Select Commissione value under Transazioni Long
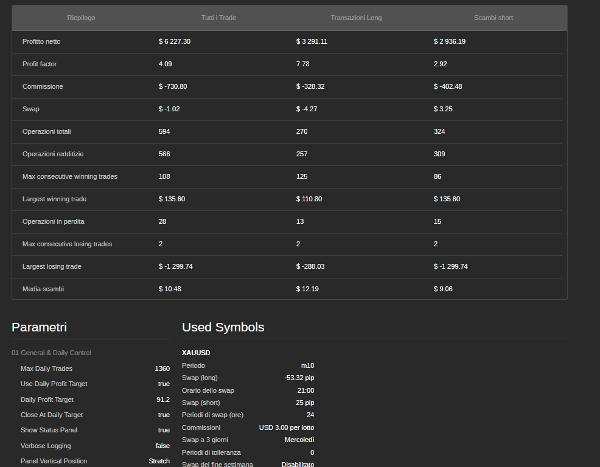 pyautogui.click(x=310, y=87)
